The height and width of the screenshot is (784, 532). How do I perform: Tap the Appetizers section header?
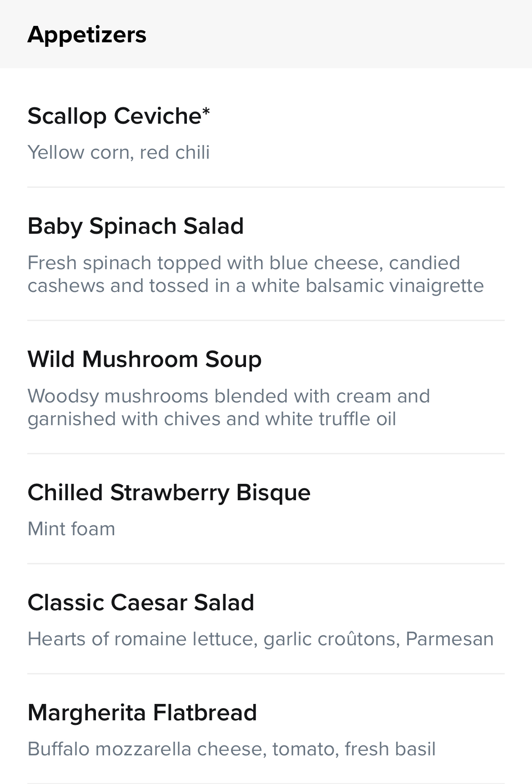coord(266,34)
